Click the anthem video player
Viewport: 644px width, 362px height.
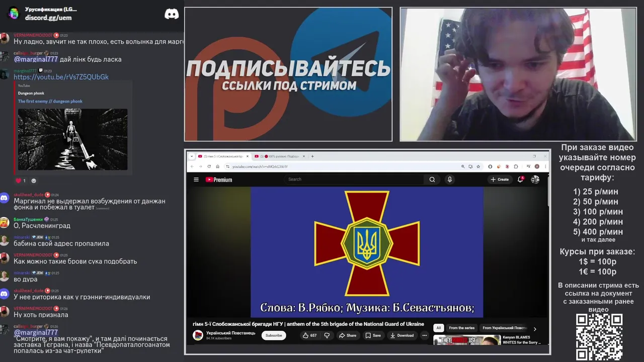(367, 252)
